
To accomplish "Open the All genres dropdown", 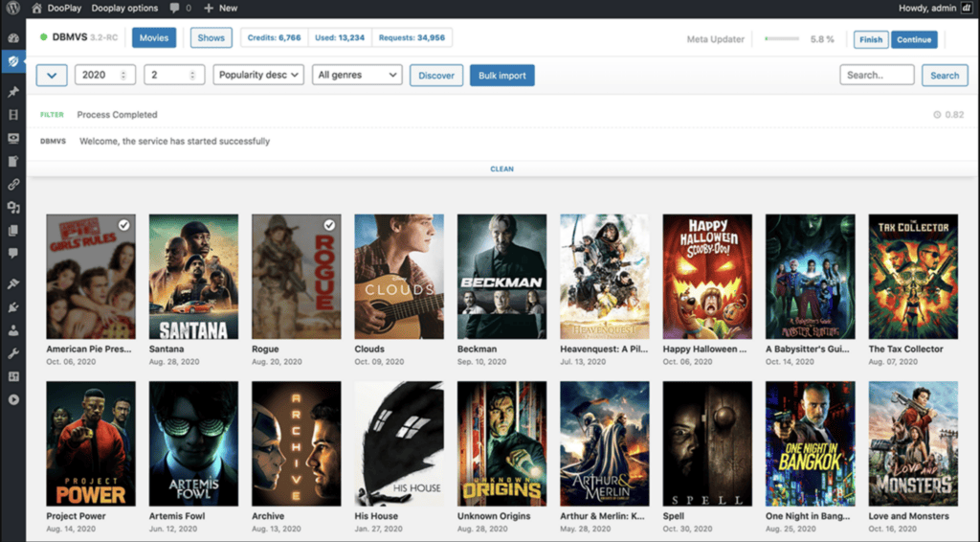I will pyautogui.click(x=357, y=75).
